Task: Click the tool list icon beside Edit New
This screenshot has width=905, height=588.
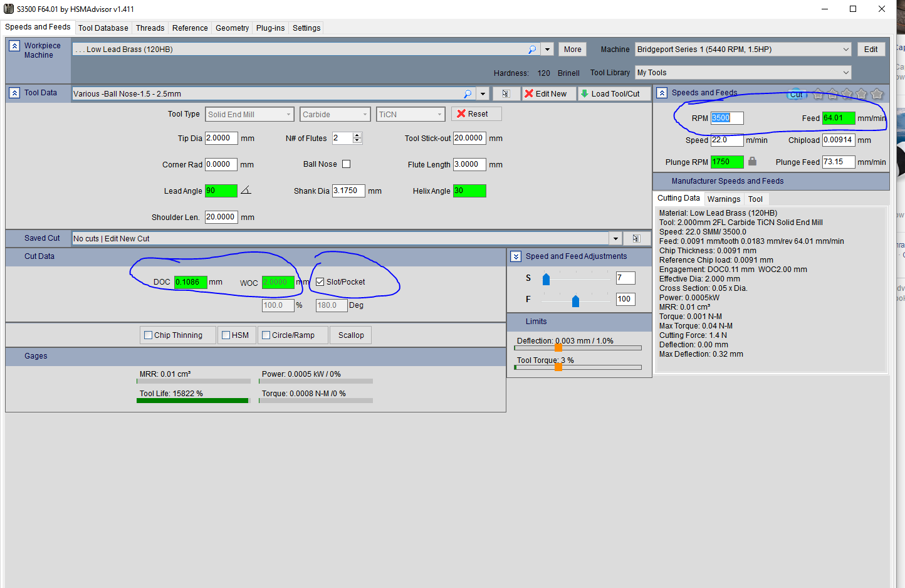Action: (x=506, y=94)
